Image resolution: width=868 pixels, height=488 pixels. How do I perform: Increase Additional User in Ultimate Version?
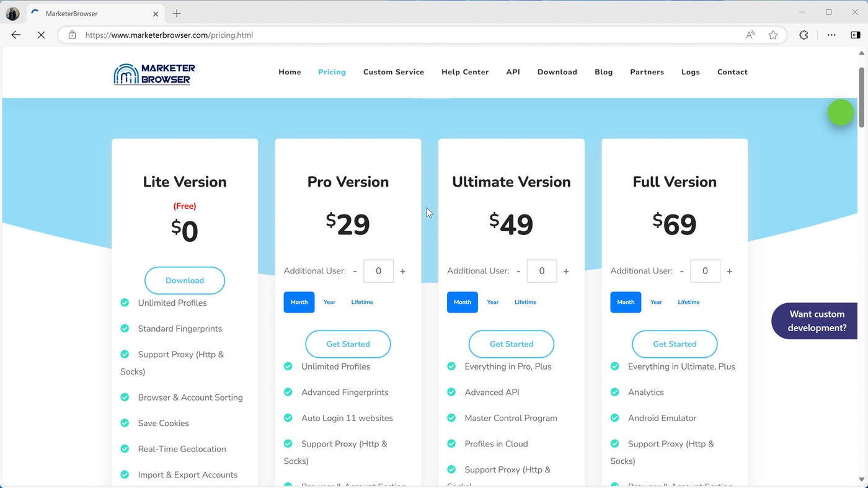pyautogui.click(x=566, y=271)
